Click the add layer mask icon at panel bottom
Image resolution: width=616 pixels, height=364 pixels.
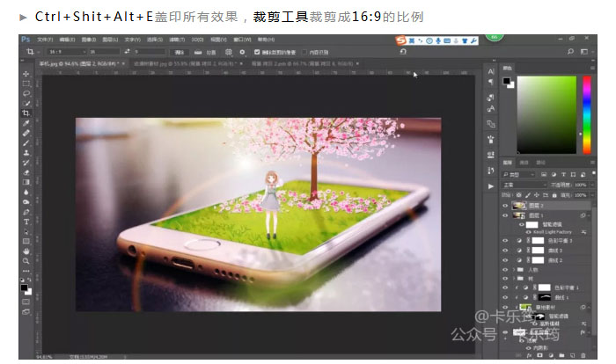pyautogui.click(x=539, y=355)
